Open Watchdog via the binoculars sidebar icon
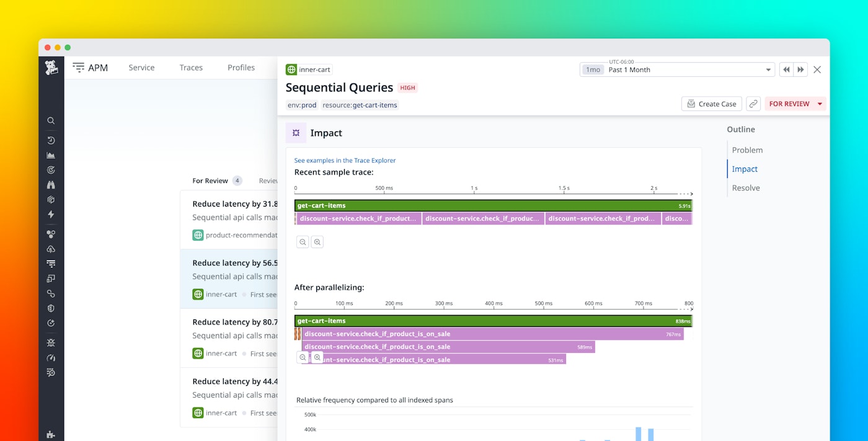Viewport: 868px width, 441px height. 51,184
